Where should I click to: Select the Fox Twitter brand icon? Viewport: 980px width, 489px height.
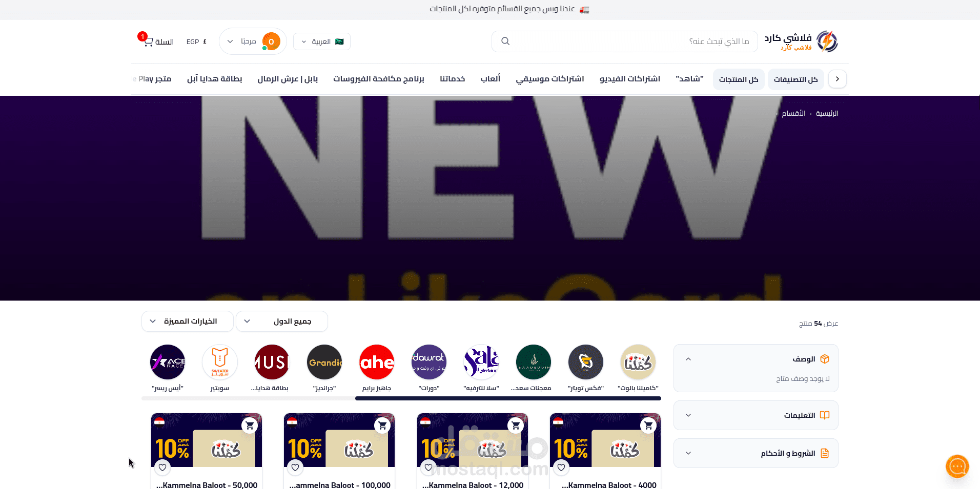point(586,362)
